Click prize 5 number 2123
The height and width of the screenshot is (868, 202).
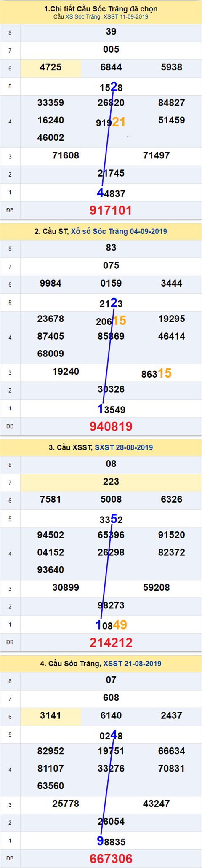point(111,303)
